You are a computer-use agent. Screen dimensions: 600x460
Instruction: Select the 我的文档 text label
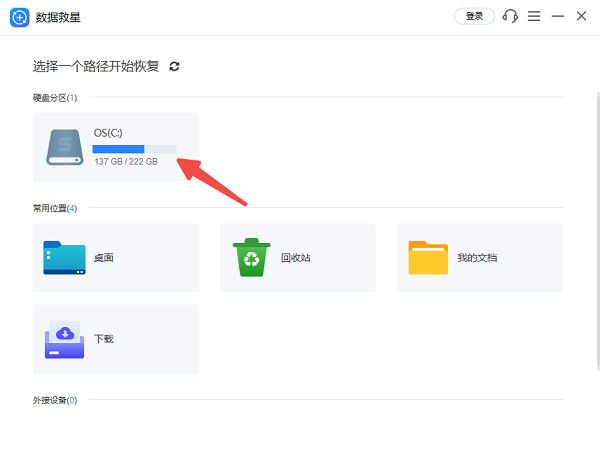point(477,258)
